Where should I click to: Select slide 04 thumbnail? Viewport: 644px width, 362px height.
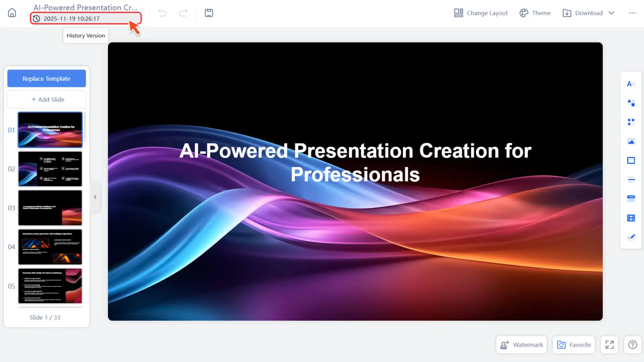point(50,247)
